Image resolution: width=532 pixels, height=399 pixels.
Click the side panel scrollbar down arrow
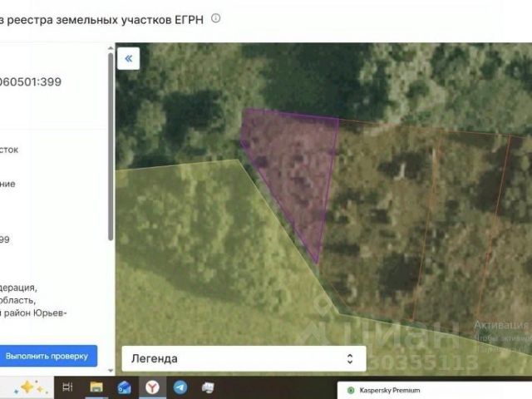pyautogui.click(x=111, y=371)
